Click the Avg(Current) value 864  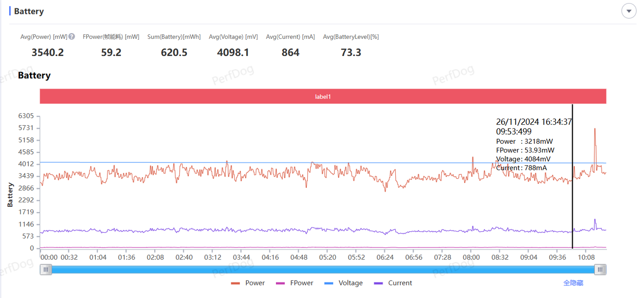click(290, 53)
